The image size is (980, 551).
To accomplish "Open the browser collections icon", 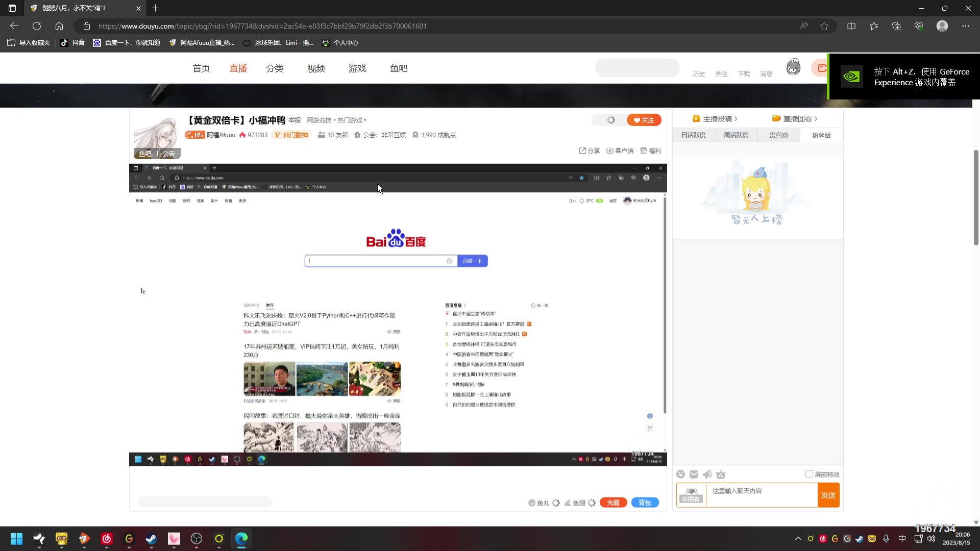I will [896, 26].
